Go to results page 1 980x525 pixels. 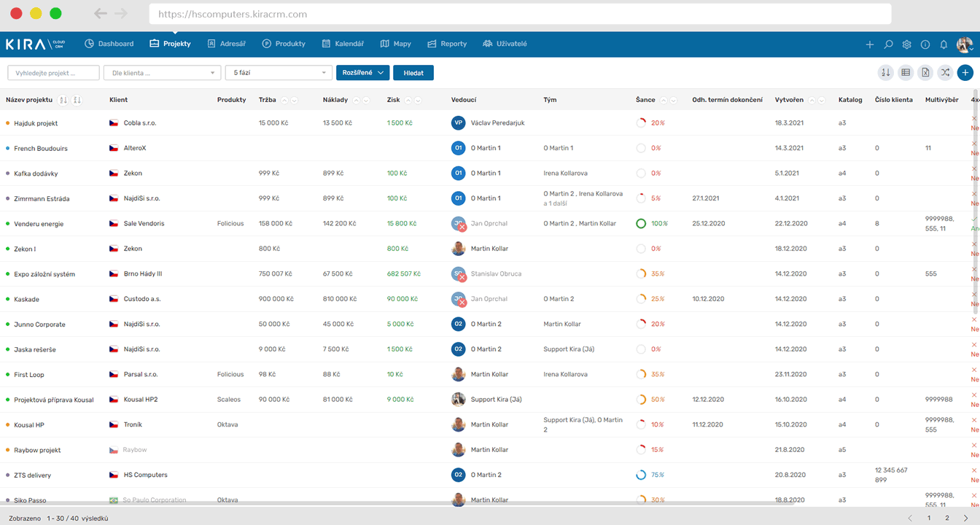(x=929, y=518)
